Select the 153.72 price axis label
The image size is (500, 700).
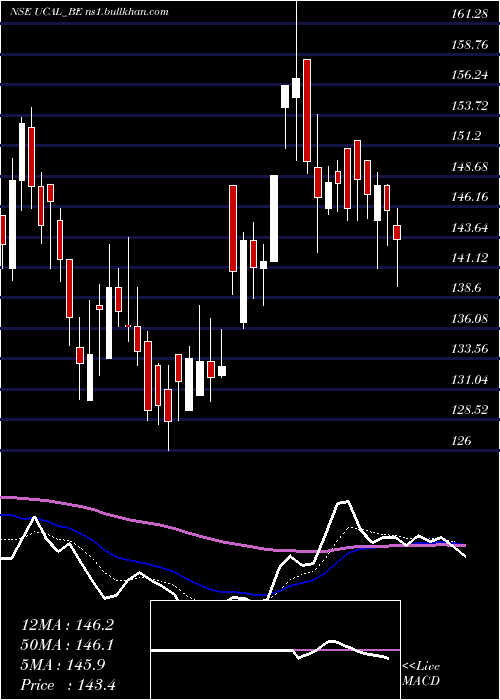470,106
